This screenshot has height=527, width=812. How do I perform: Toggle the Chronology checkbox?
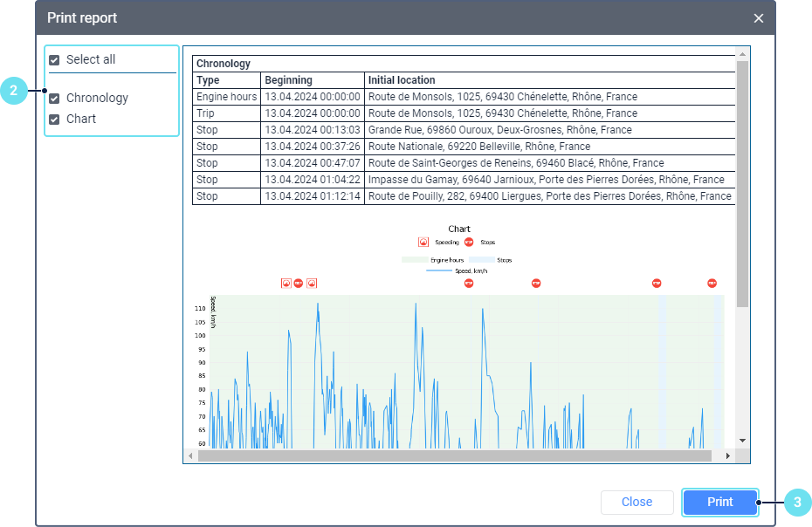55,99
